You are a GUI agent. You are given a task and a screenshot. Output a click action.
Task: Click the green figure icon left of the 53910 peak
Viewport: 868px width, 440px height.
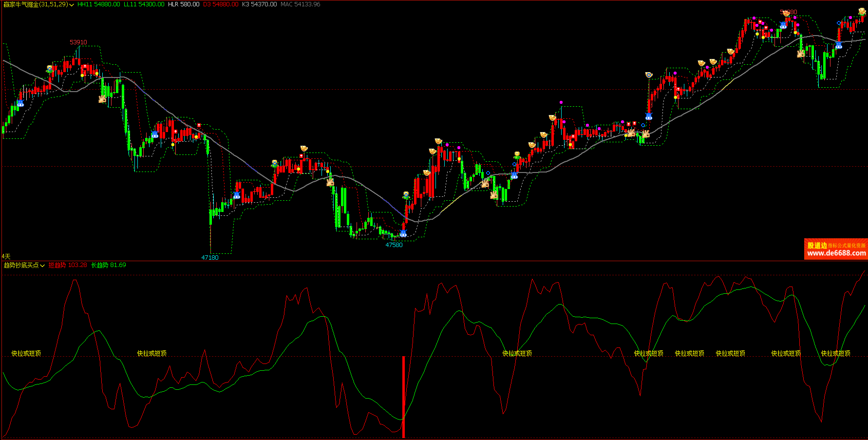point(50,69)
